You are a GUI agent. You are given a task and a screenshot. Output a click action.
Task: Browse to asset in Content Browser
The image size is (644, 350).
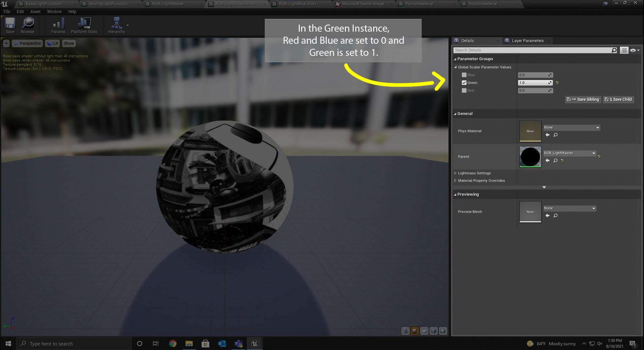(x=27, y=26)
